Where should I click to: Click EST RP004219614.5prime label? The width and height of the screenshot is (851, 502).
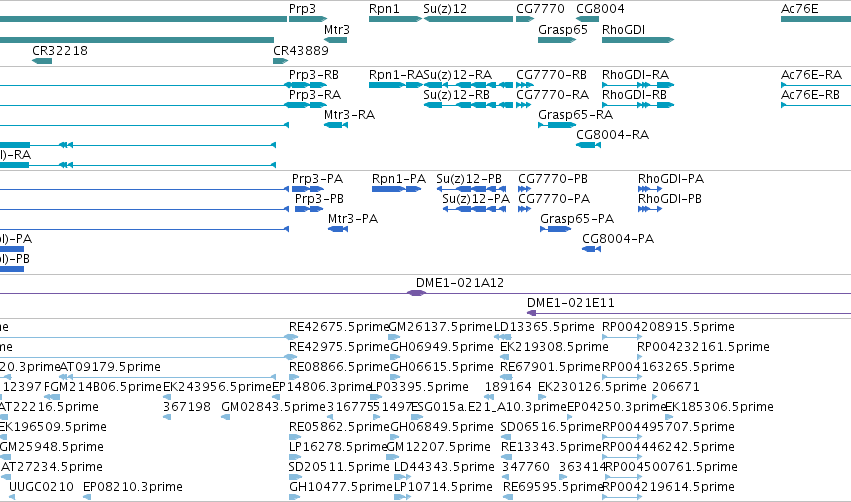coord(669,487)
